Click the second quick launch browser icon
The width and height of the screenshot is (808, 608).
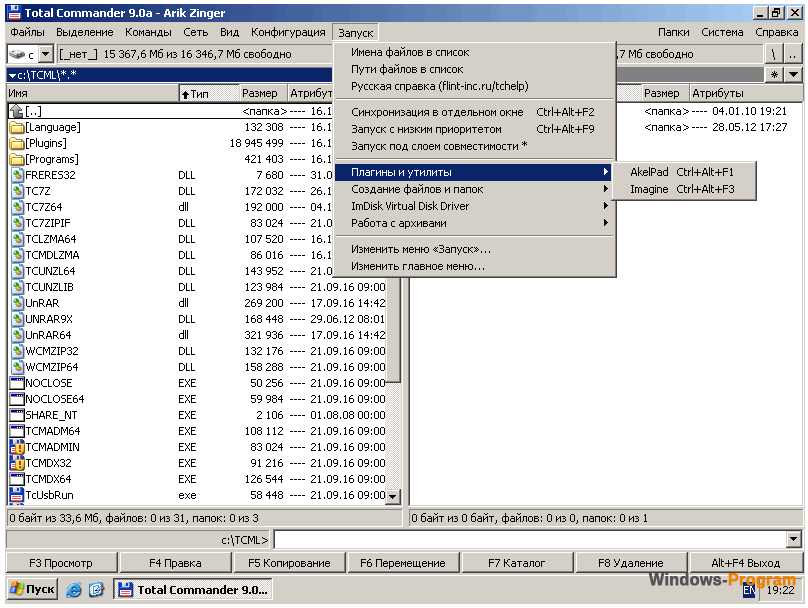pyautogui.click(x=96, y=589)
